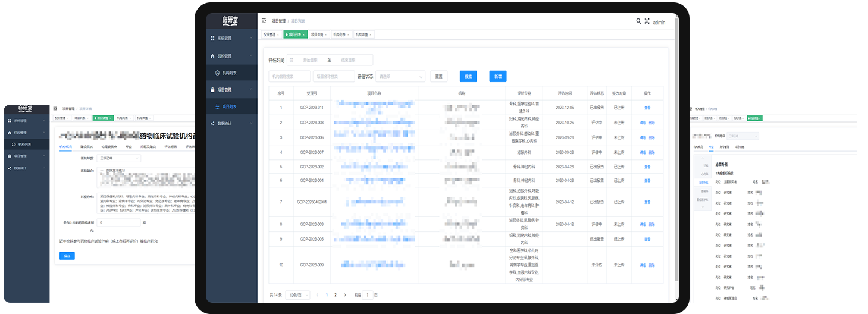Close the 项目详情 tab
The image size is (868, 314).
point(326,34)
